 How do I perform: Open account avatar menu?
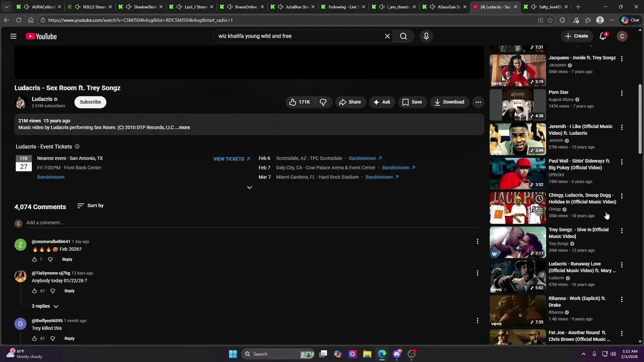[x=622, y=36]
